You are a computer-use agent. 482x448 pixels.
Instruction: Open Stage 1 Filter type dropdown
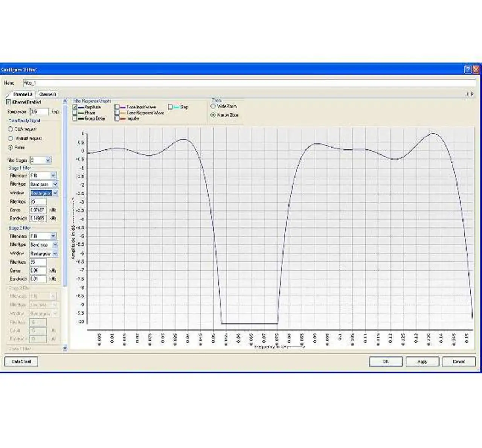(x=55, y=184)
